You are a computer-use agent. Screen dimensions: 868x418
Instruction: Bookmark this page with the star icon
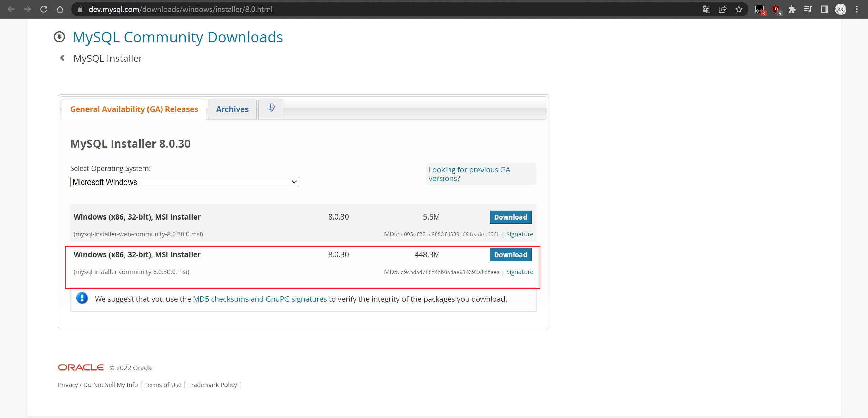point(739,9)
